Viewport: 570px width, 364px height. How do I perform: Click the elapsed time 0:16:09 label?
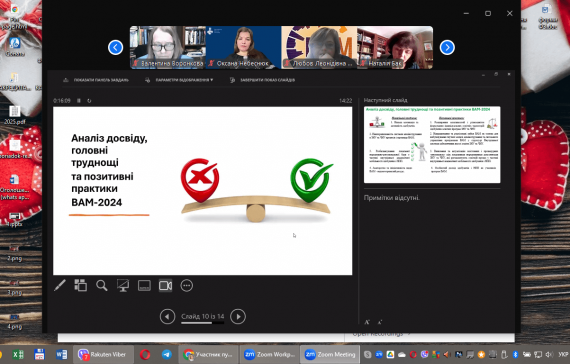(62, 101)
